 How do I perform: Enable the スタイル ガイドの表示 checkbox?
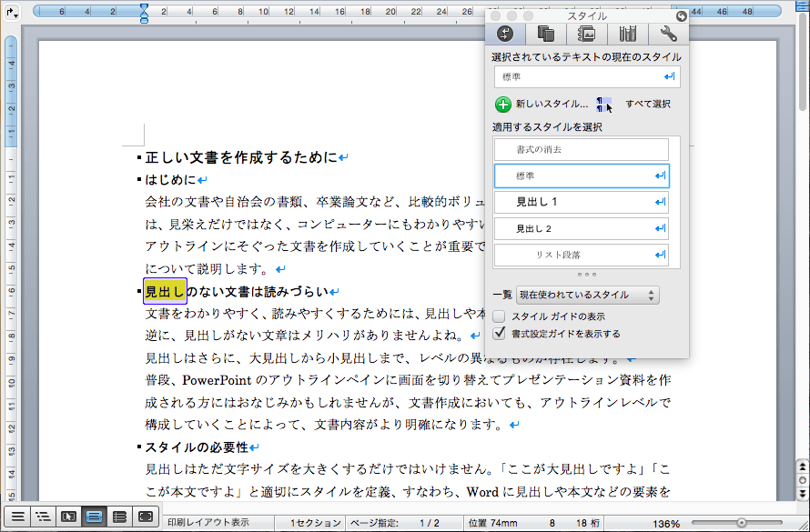[499, 316]
